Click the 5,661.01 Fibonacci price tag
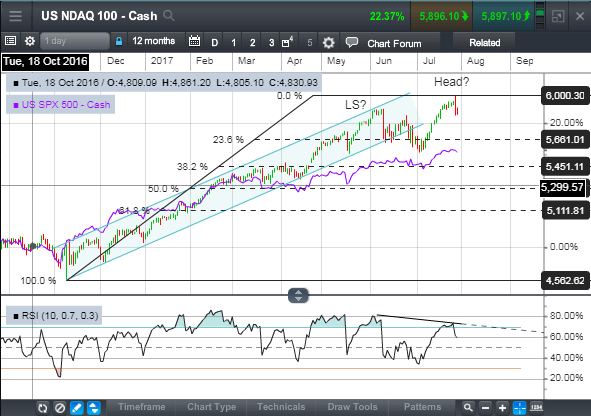The width and height of the screenshot is (591, 416). (x=565, y=140)
